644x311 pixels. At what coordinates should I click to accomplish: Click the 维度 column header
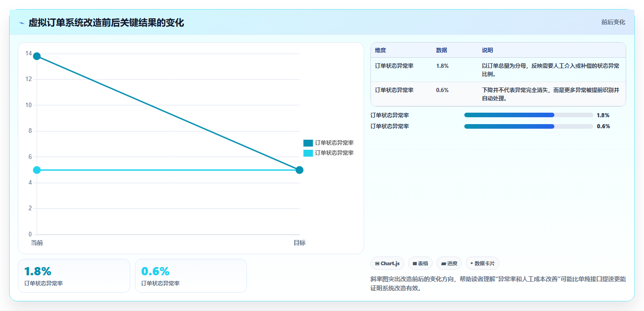(381, 50)
